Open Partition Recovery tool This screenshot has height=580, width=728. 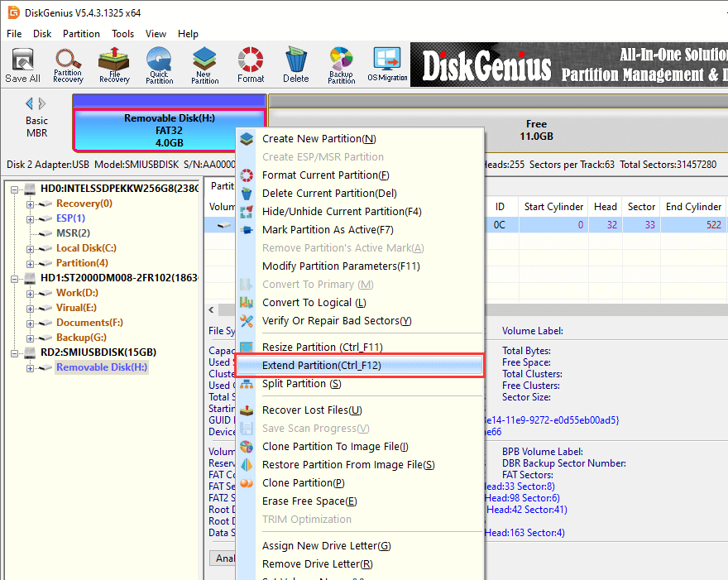point(68,65)
